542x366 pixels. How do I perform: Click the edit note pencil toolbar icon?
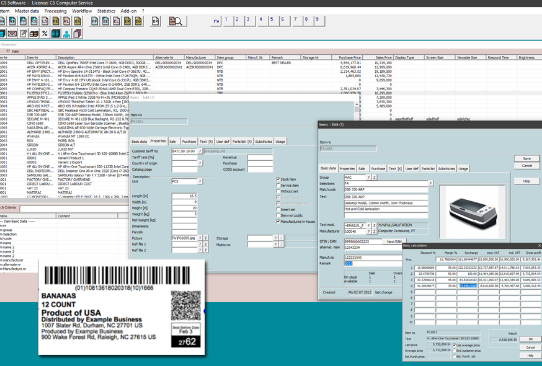point(23,34)
